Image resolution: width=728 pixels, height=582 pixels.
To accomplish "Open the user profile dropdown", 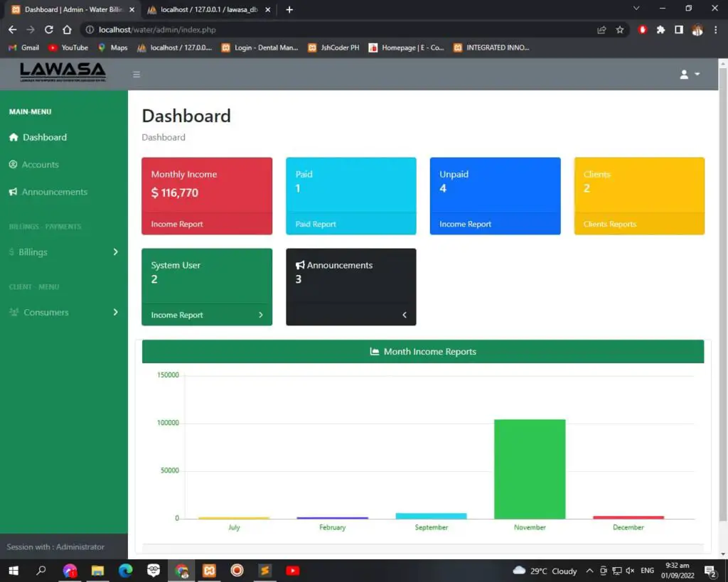I will tap(689, 75).
